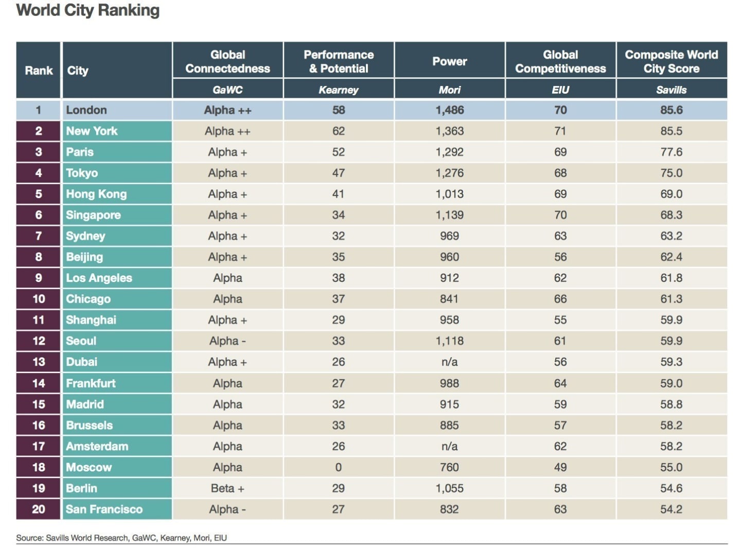Click the Rank column header
Screen dimensions: 741x560
39,70
